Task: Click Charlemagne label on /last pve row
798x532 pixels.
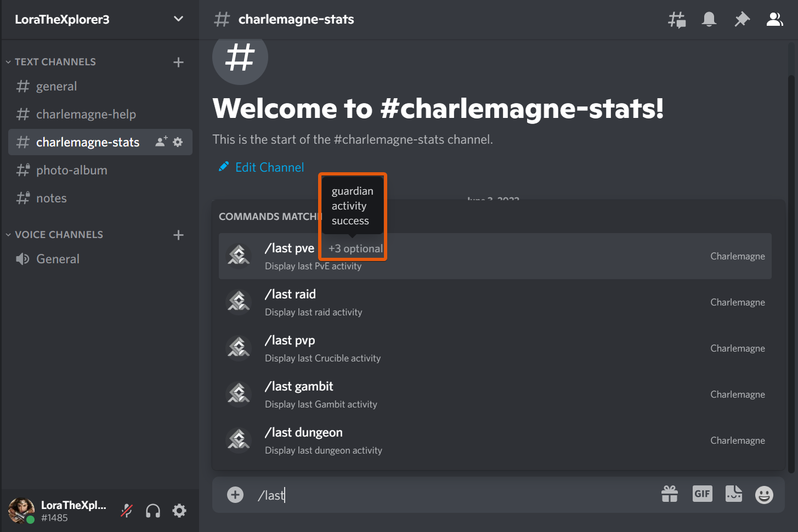Action: 738,256
